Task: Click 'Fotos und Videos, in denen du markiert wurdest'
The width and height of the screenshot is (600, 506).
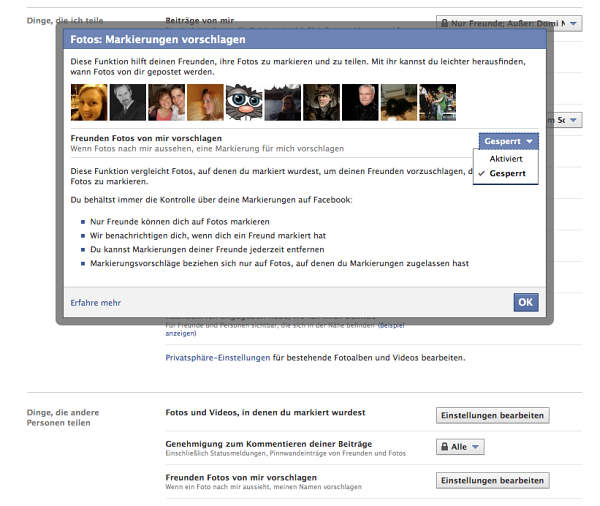Action: (x=265, y=413)
